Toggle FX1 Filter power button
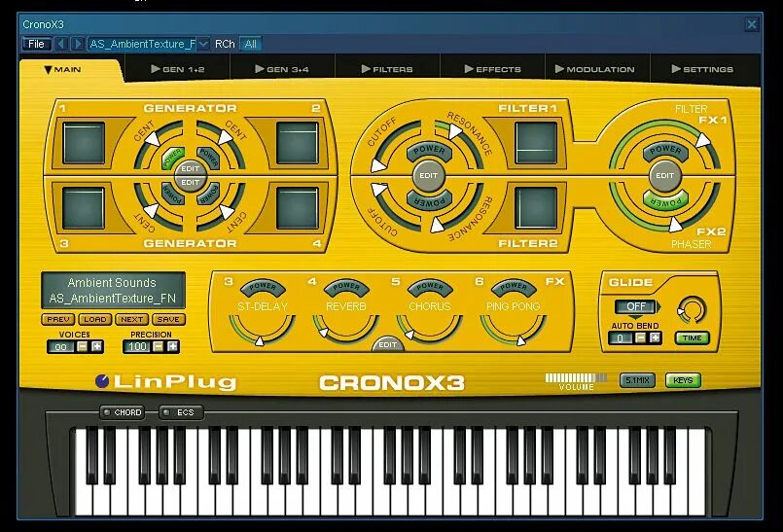The width and height of the screenshot is (783, 532). pos(665,151)
